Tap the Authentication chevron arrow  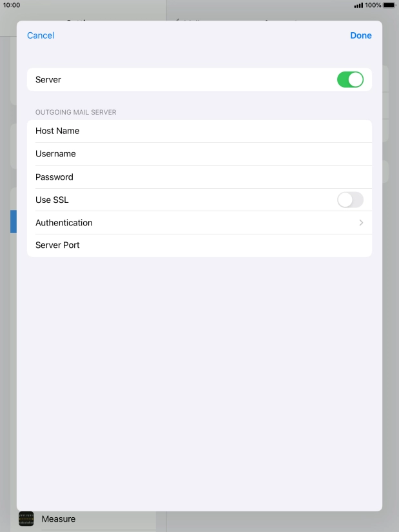point(361,223)
